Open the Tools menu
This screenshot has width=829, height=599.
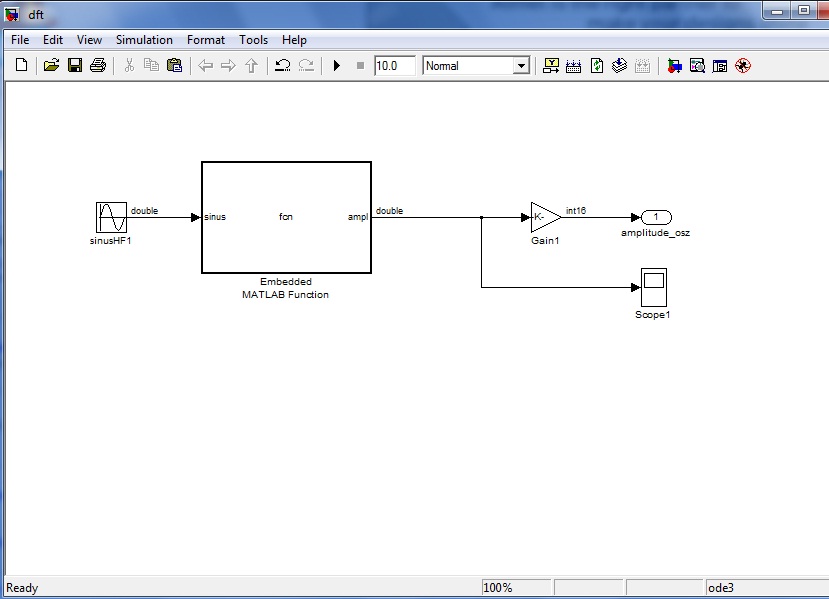(253, 40)
